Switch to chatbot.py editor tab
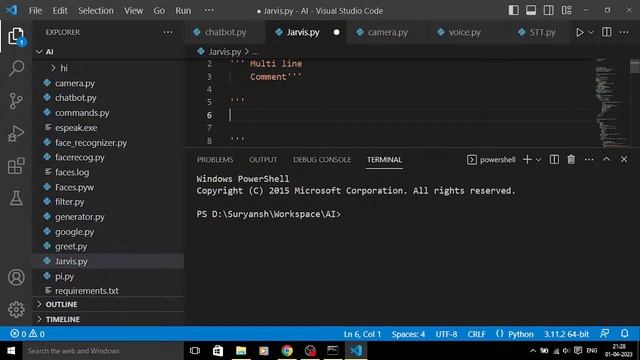Viewport: 640px width, 360px height. (225, 32)
